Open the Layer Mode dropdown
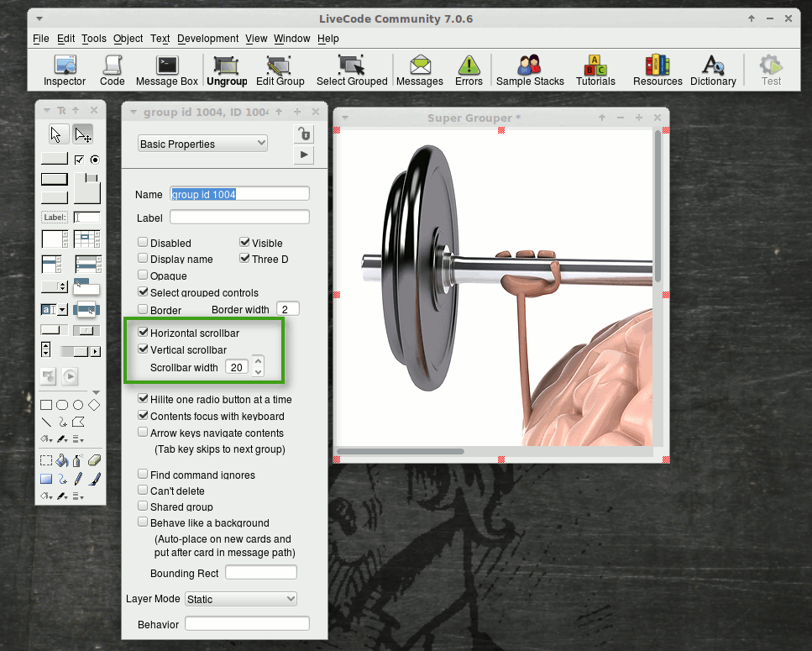Screen dimensions: 812x651 click(241, 599)
